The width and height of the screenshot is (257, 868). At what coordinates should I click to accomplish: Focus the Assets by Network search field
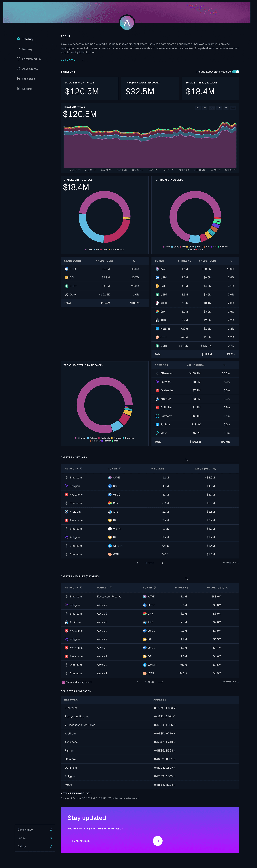tap(211, 459)
